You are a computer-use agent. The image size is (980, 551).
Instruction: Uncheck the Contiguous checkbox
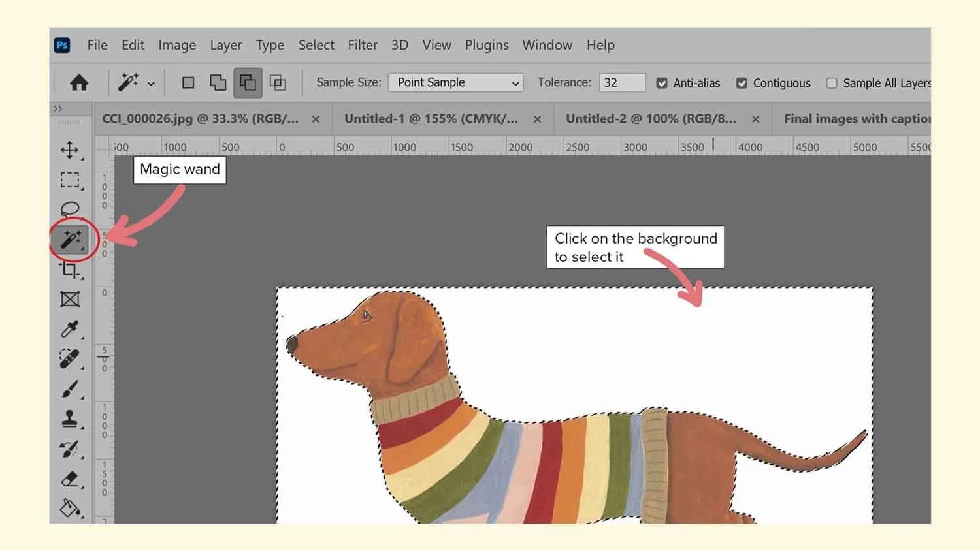click(x=742, y=84)
